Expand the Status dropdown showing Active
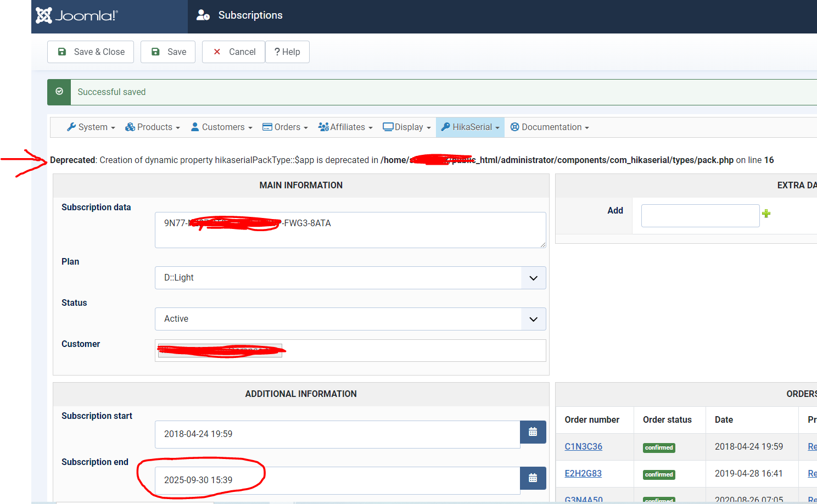This screenshot has height=504, width=817. coord(350,319)
